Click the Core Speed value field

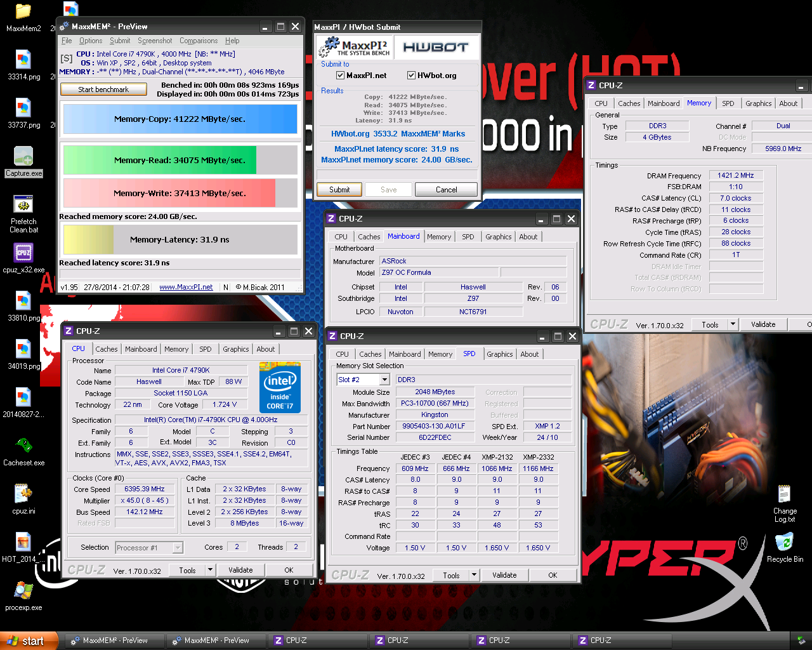[x=145, y=489]
